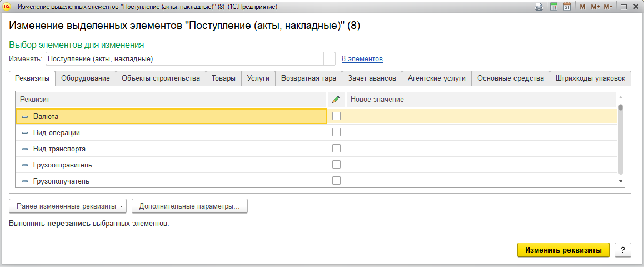Screen dimensions: 644x267
Task: Click the help question mark button
Action: 623,250
